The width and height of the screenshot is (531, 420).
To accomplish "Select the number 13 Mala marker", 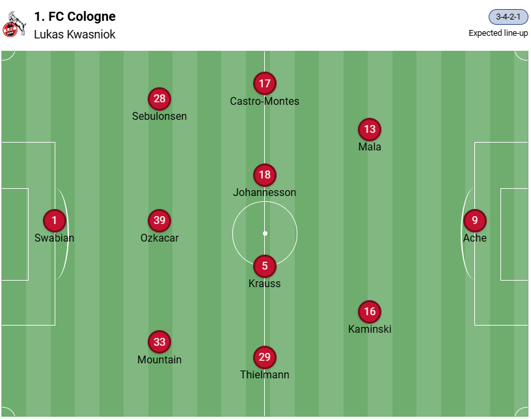I will tap(370, 129).
